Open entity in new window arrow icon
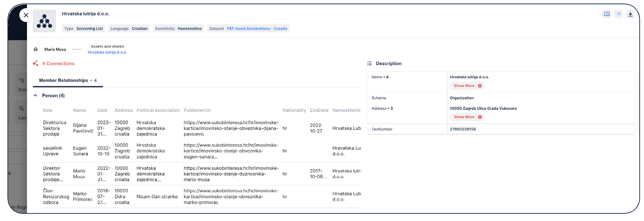644x221 pixels. [x=618, y=14]
